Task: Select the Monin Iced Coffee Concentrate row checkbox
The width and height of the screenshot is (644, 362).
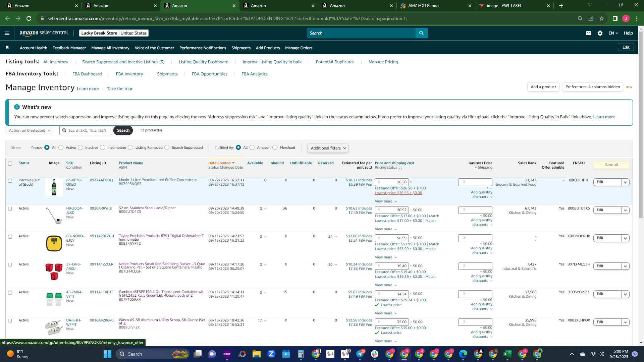Action: [x=10, y=181]
